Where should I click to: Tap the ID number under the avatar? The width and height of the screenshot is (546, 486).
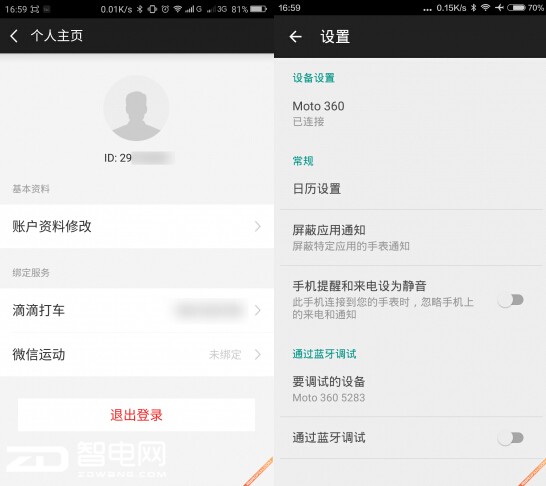[x=138, y=158]
